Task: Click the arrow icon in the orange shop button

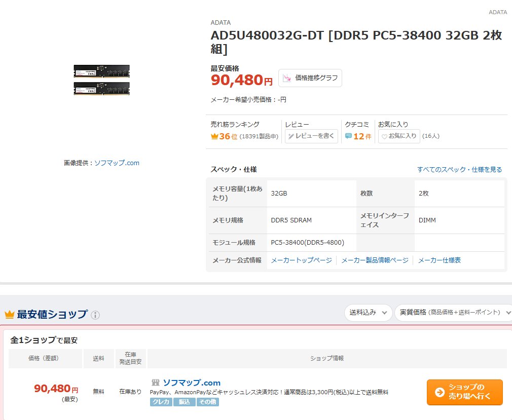Action: coord(440,392)
